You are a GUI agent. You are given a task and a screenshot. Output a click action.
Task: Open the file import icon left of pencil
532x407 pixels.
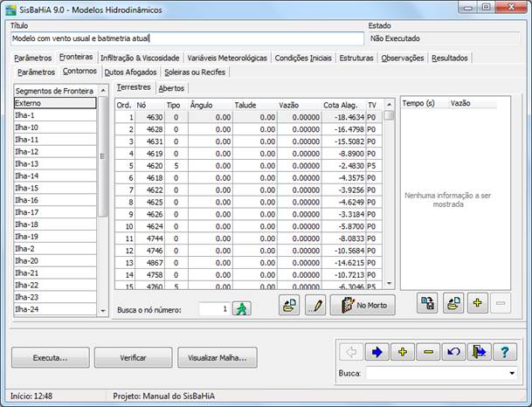[289, 305]
